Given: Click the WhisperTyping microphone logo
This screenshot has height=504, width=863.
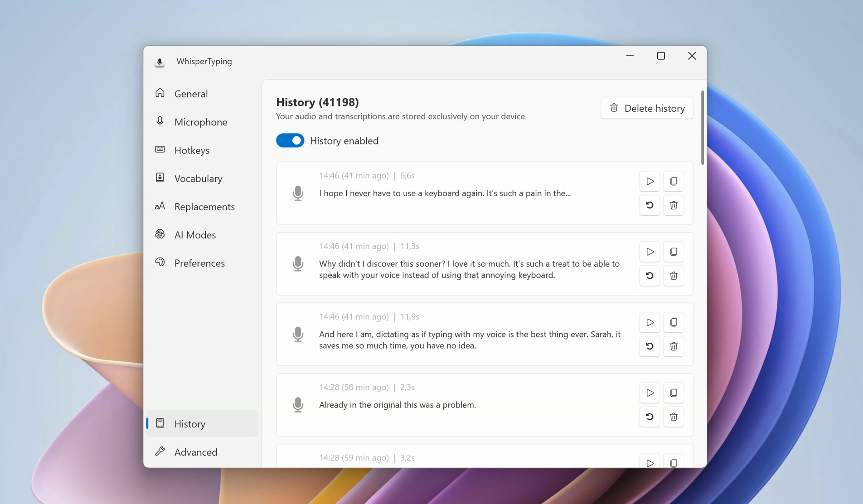Looking at the screenshot, I should click(160, 62).
